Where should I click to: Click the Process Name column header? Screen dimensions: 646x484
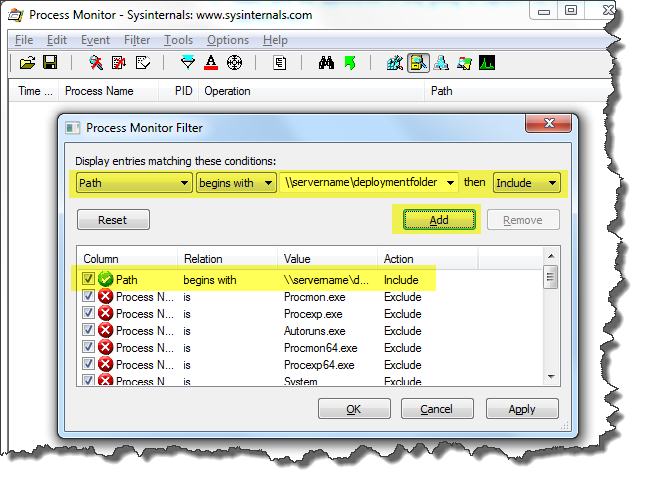point(109,91)
